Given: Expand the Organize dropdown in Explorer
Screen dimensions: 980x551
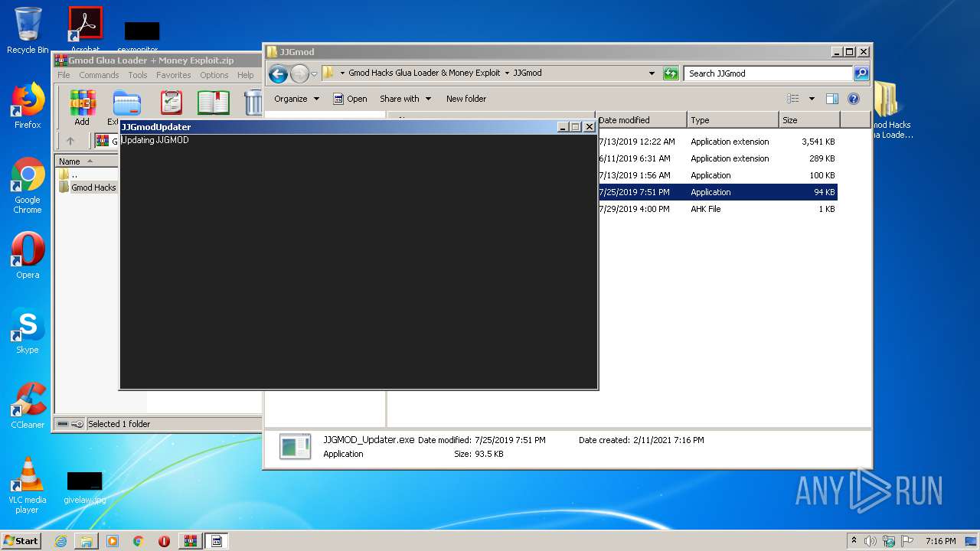Looking at the screenshot, I should [296, 99].
